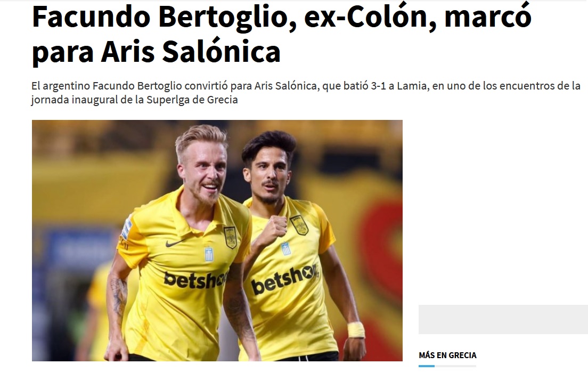
Task: Click 'Superlga de Grecia' in the subtitle
Action: click(x=192, y=100)
